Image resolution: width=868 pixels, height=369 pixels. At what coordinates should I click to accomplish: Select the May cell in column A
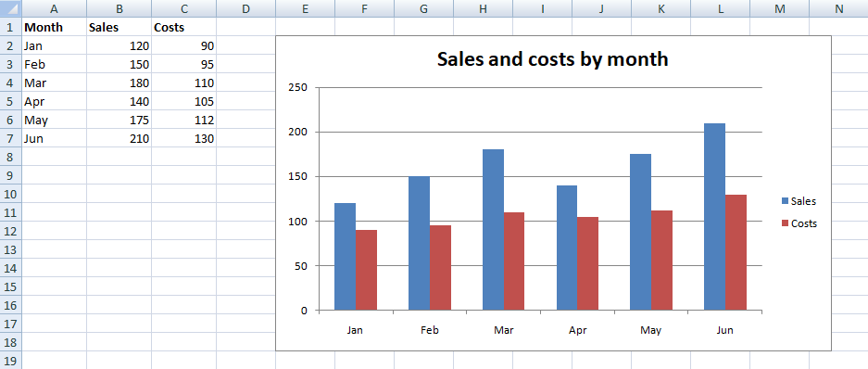click(55, 120)
